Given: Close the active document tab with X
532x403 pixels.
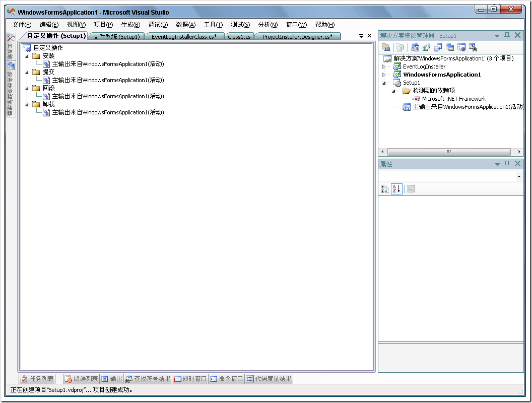Looking at the screenshot, I should 369,36.
